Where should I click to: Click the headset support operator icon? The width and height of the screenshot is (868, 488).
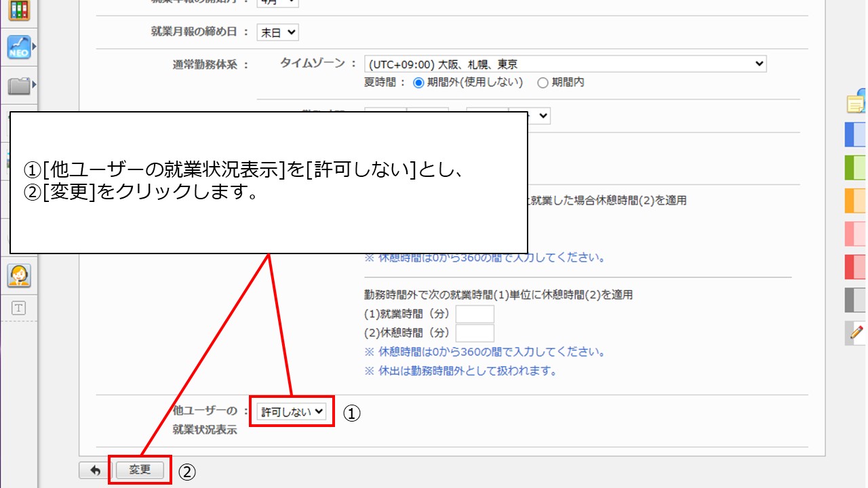pyautogui.click(x=18, y=275)
